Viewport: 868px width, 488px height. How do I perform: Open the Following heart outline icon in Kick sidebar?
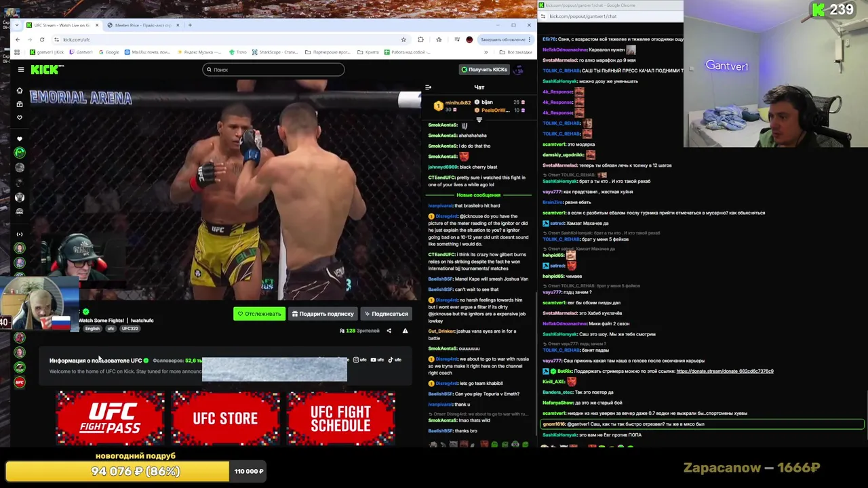coord(19,117)
